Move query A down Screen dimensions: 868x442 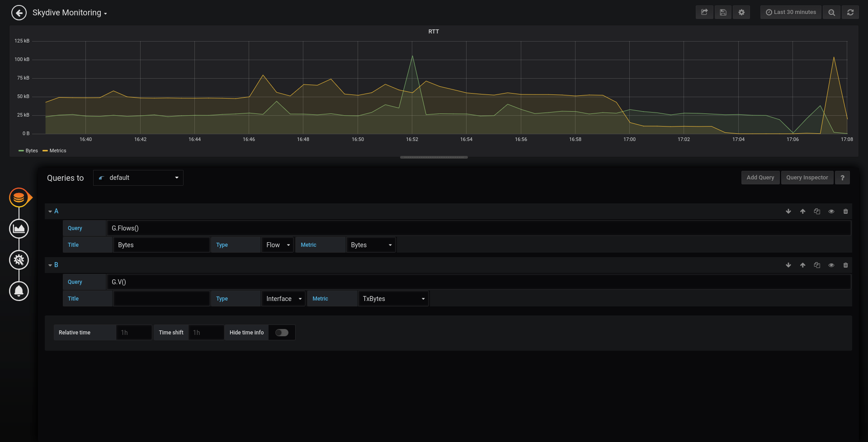click(x=788, y=211)
